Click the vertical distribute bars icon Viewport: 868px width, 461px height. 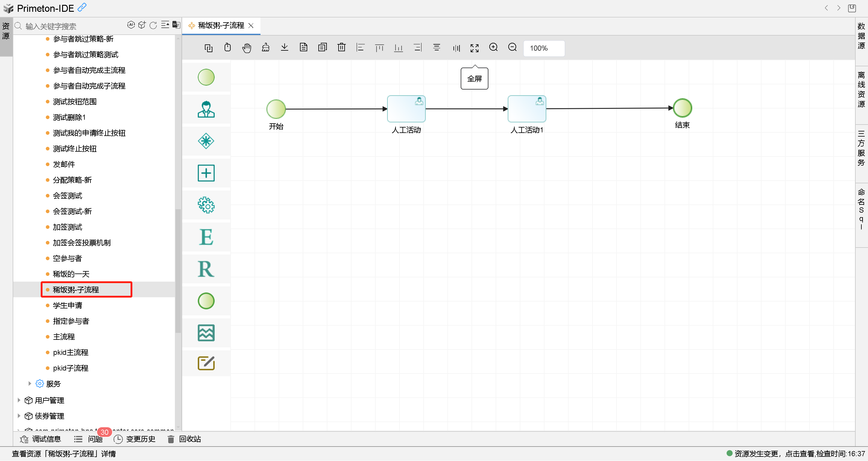[456, 48]
